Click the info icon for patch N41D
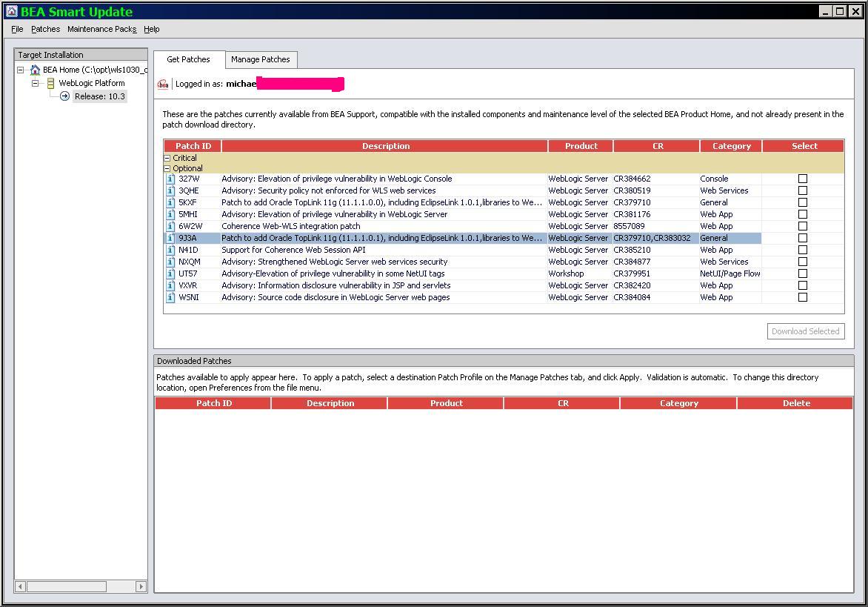Viewport: 868px width, 607px height. coord(170,250)
